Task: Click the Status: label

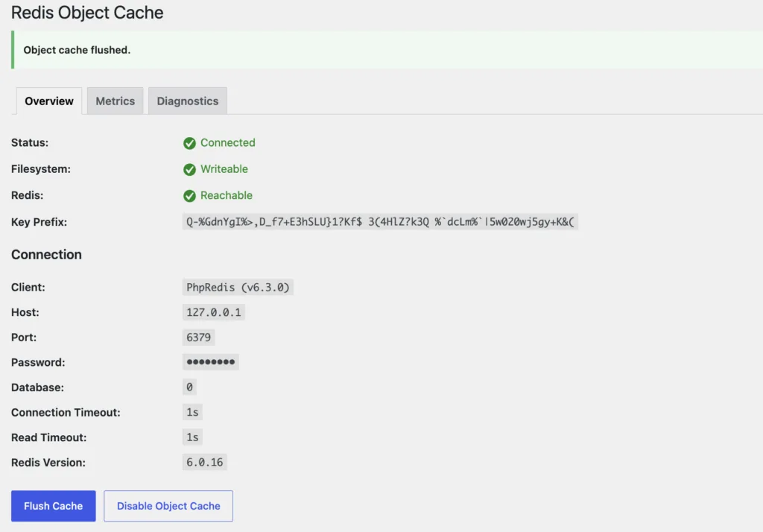Action: click(30, 142)
